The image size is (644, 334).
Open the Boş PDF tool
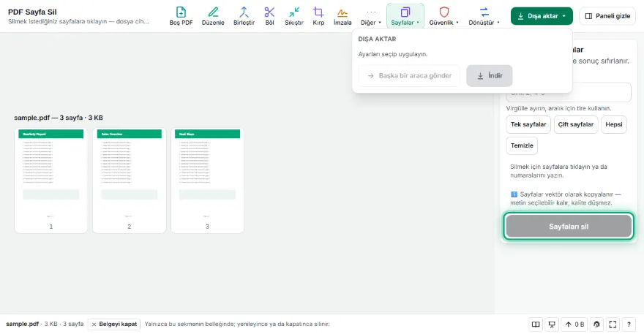pos(181,16)
